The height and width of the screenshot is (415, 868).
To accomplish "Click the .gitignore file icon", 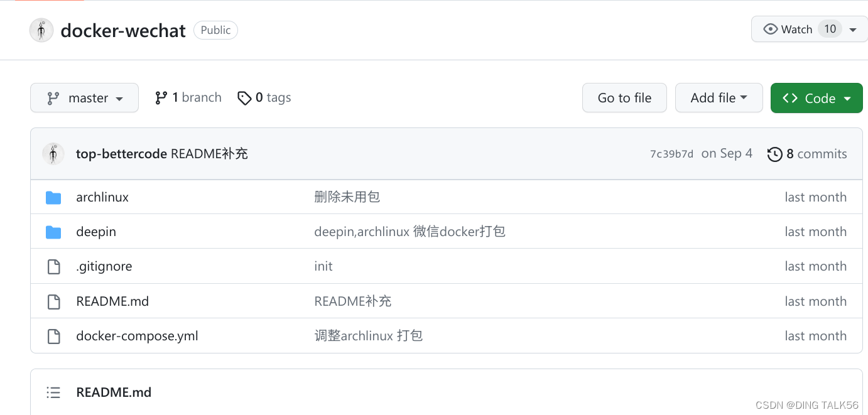I will [53, 266].
